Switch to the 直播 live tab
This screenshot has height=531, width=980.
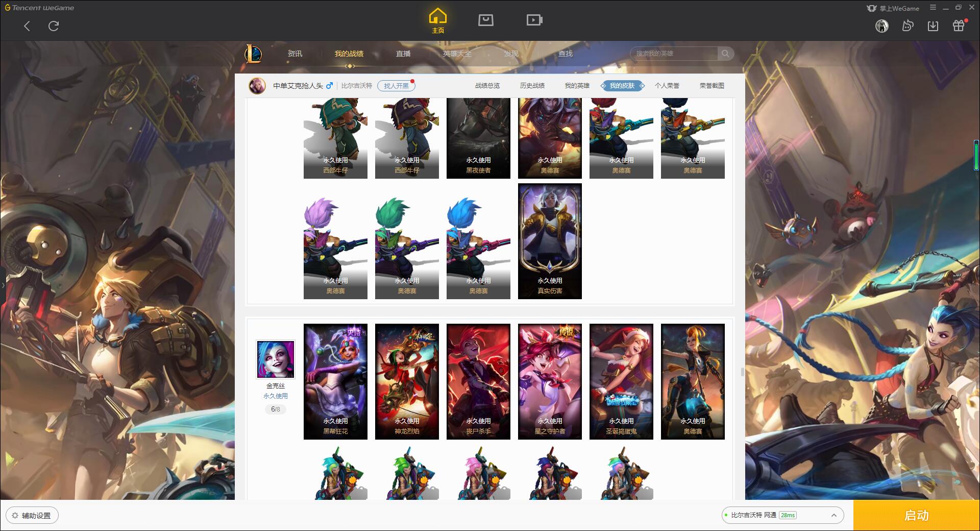[x=403, y=54]
